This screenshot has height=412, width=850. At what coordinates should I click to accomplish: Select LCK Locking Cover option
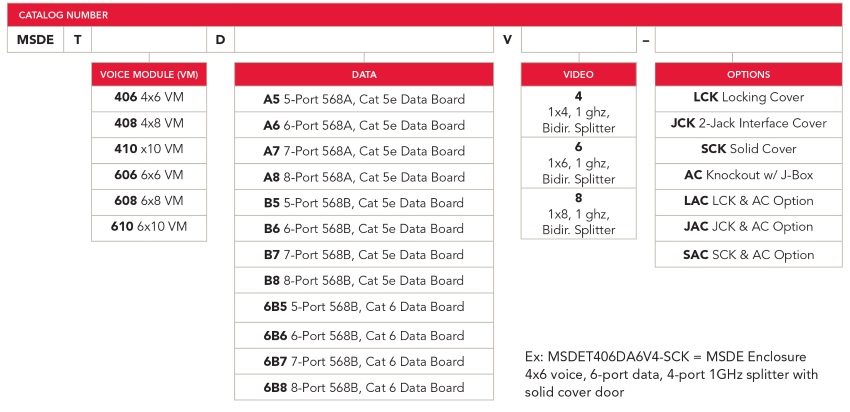[x=748, y=98]
